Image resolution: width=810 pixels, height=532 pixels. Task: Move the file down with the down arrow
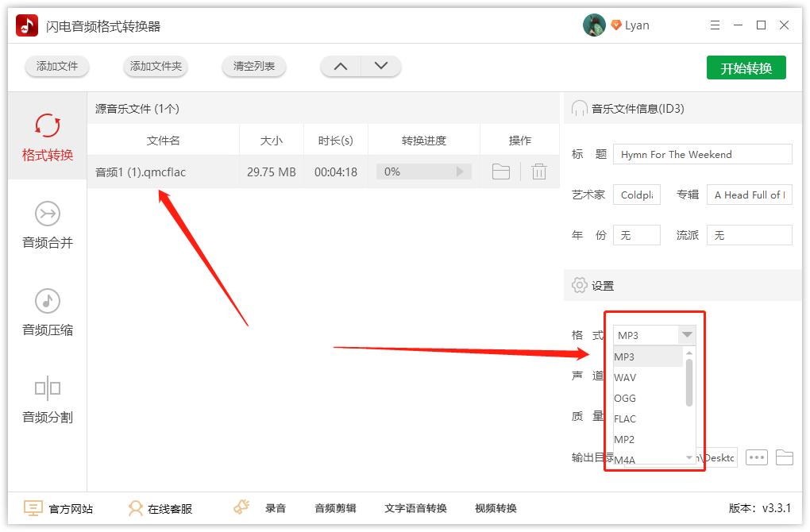point(381,67)
